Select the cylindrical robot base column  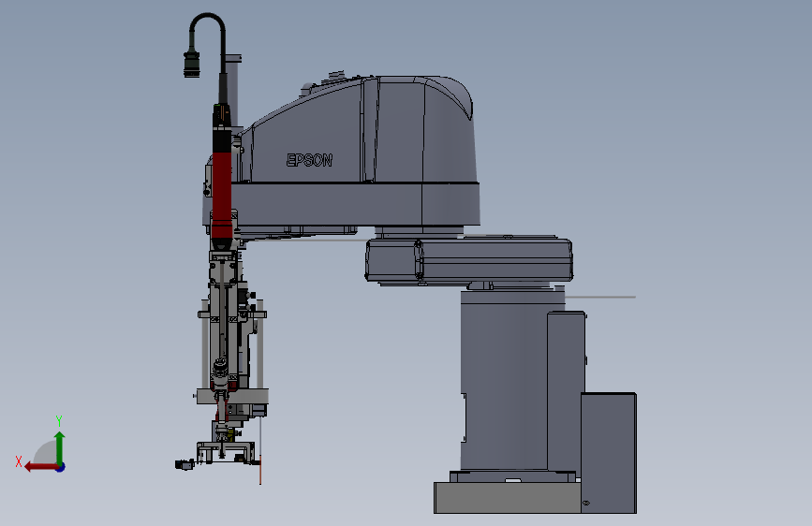pos(505,381)
